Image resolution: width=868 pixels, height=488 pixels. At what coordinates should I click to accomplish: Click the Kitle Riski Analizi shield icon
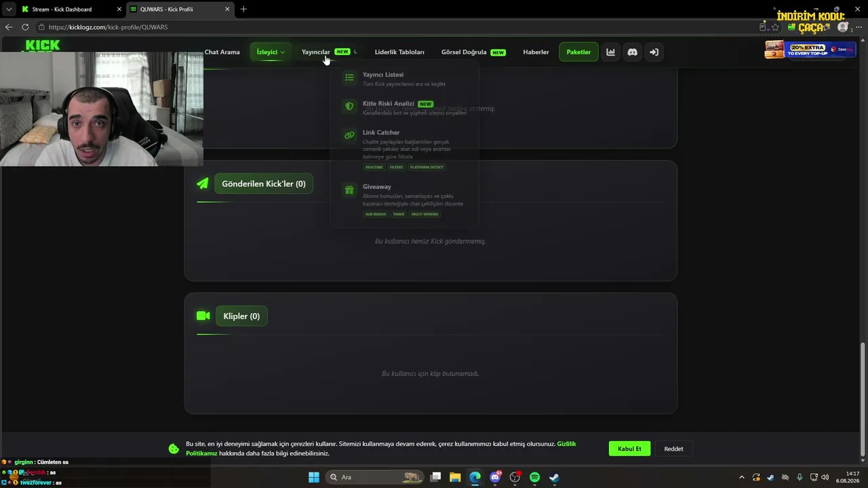pos(349,106)
